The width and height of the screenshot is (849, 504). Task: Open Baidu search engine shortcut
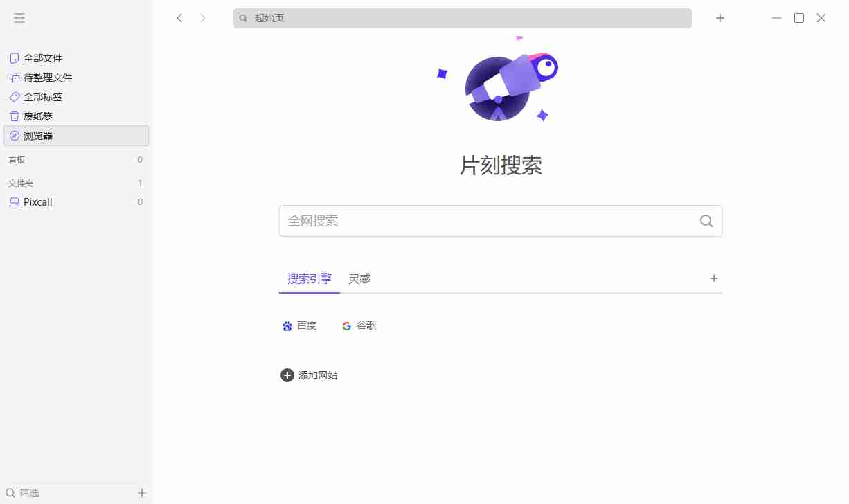(x=299, y=325)
